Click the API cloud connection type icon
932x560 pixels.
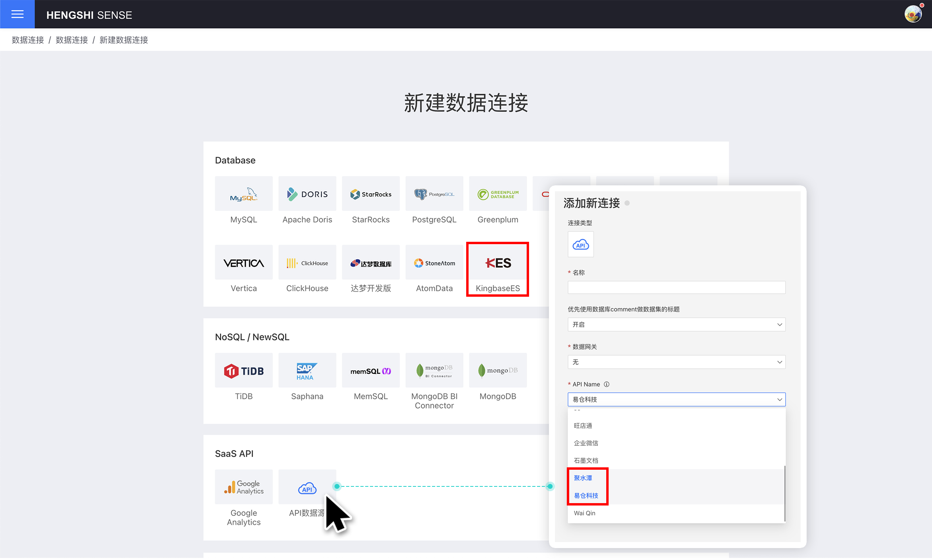point(581,244)
